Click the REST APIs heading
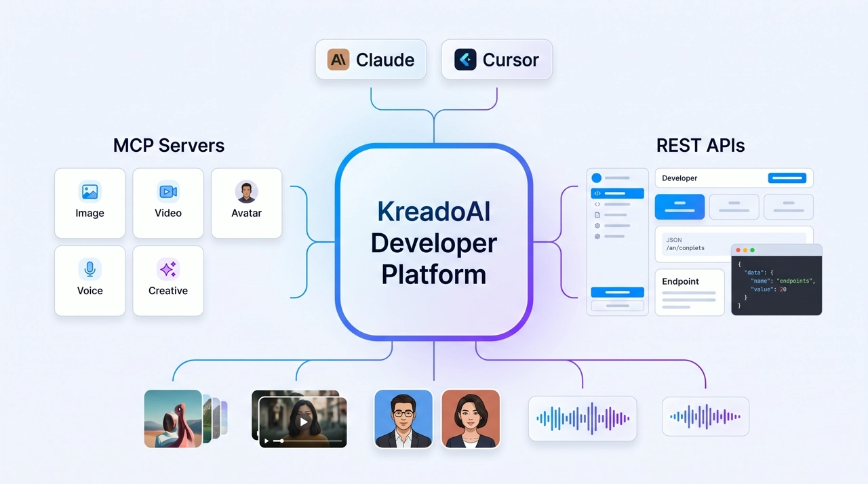 701,145
